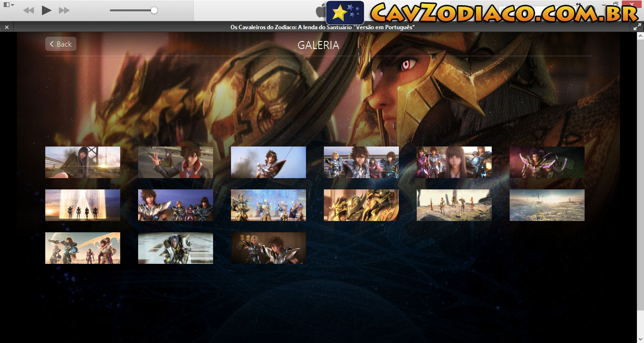Open gallery image of figures on stone plaza
This screenshot has width=644, height=343.
point(454,205)
